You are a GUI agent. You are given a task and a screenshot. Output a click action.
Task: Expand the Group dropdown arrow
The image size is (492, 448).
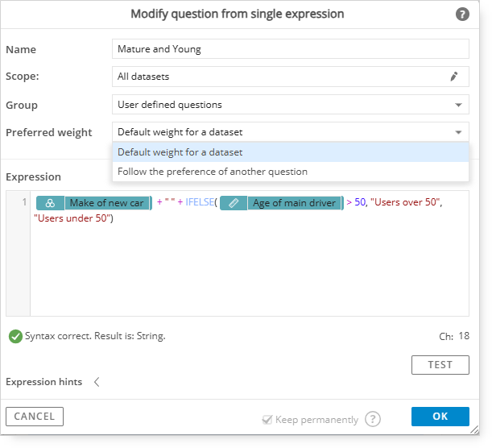pos(458,105)
